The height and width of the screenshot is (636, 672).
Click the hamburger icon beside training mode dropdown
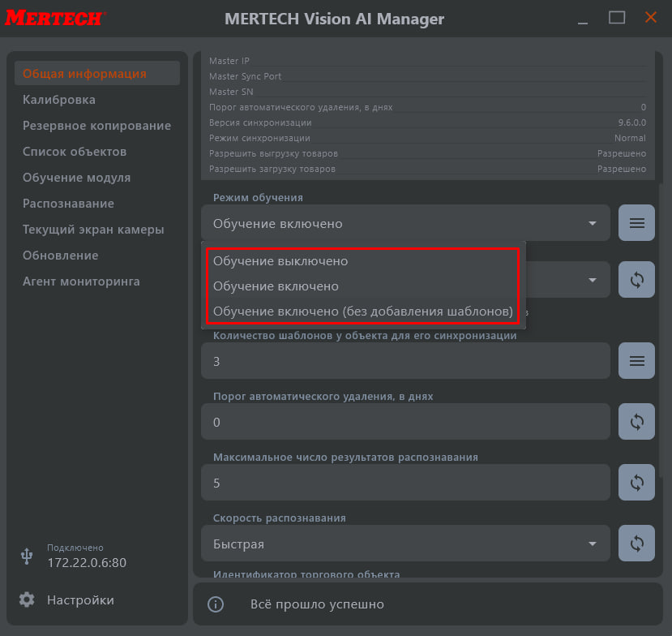pos(636,223)
